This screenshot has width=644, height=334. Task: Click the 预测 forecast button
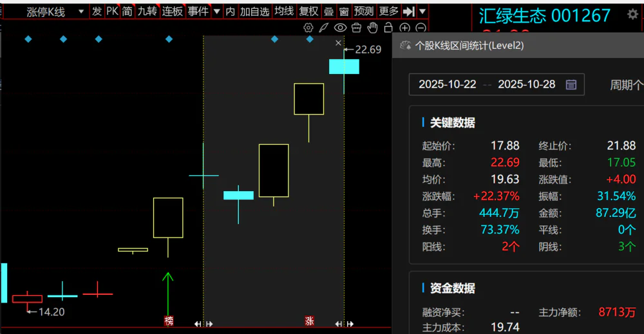364,12
